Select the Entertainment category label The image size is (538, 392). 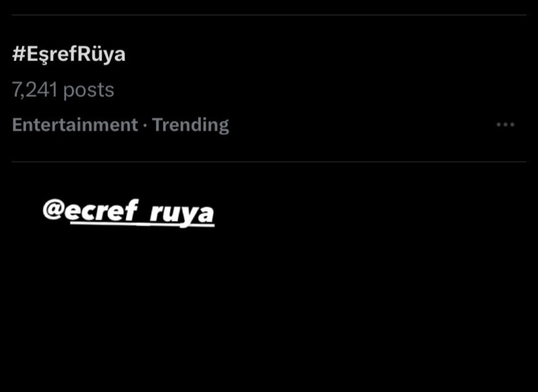[75, 125]
